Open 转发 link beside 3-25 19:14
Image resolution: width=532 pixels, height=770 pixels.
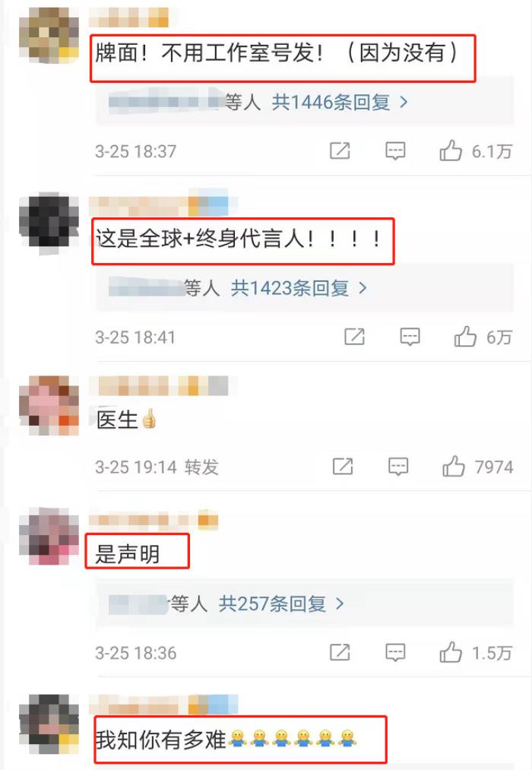pos(201,467)
